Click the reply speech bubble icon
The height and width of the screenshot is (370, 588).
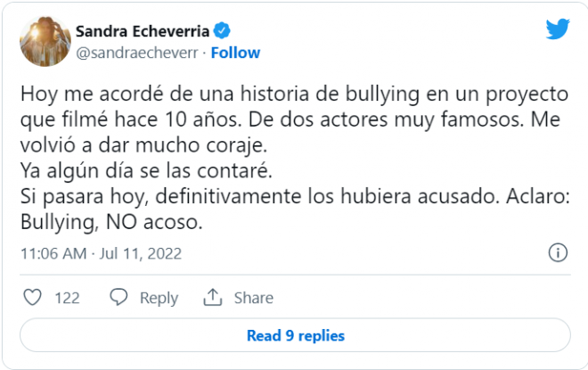pos(118,298)
